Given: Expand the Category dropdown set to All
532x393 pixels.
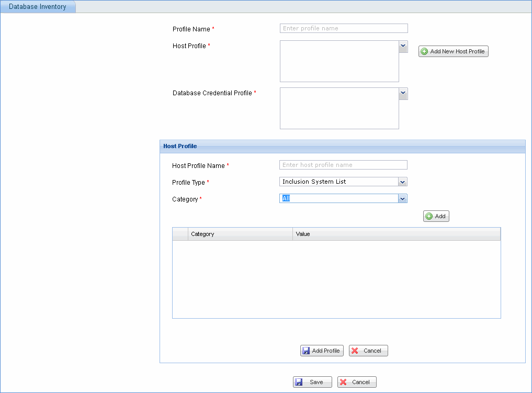Looking at the screenshot, I should [x=402, y=198].
